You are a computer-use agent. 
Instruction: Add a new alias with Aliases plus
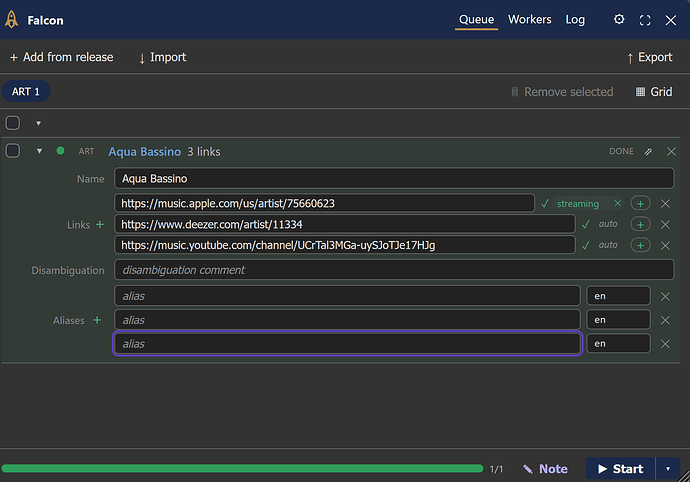(x=97, y=320)
